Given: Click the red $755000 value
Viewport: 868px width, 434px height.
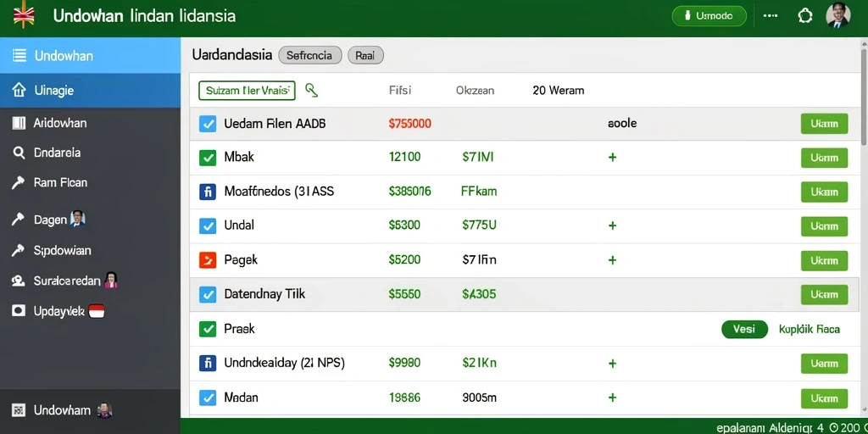Looking at the screenshot, I should pos(409,124).
